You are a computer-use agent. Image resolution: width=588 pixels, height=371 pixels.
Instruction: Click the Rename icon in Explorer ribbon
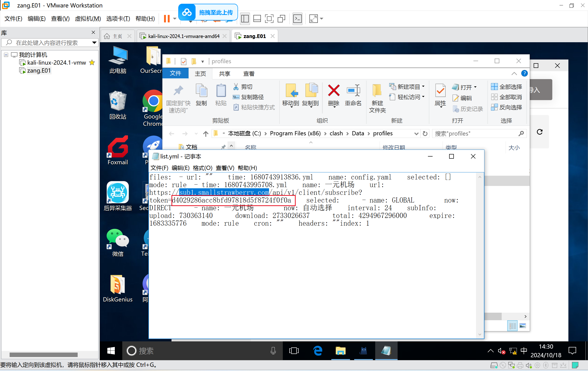[x=353, y=91]
